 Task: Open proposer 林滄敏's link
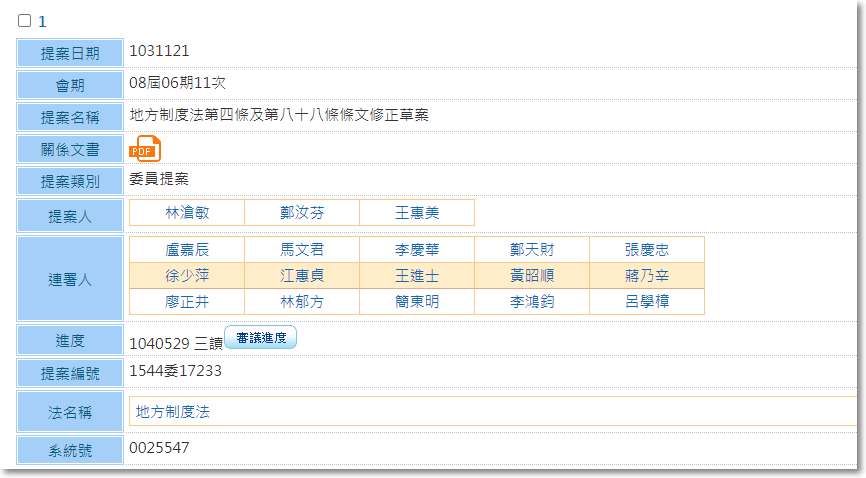click(x=187, y=213)
